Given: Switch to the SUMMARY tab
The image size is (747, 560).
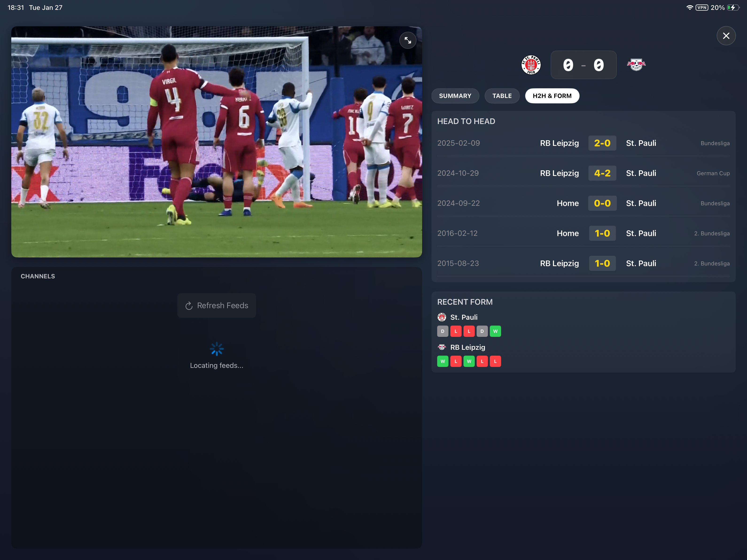Looking at the screenshot, I should click(x=455, y=96).
